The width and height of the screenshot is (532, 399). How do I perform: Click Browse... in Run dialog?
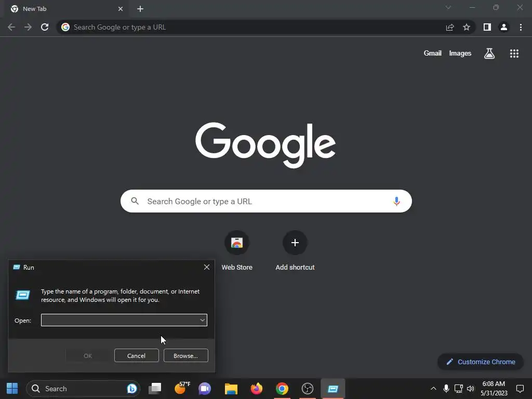click(x=185, y=355)
